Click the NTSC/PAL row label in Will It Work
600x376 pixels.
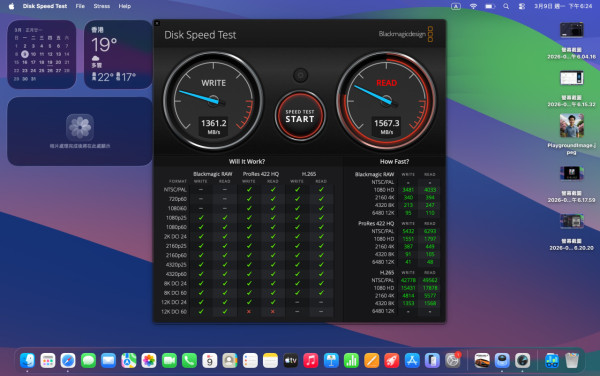[x=175, y=190]
